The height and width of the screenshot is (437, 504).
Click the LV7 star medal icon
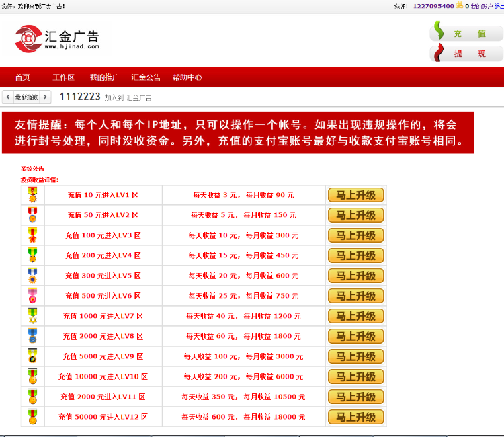(x=32, y=316)
